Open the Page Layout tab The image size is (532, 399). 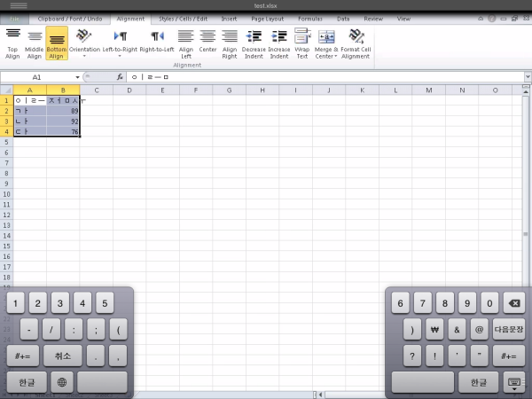coord(268,19)
